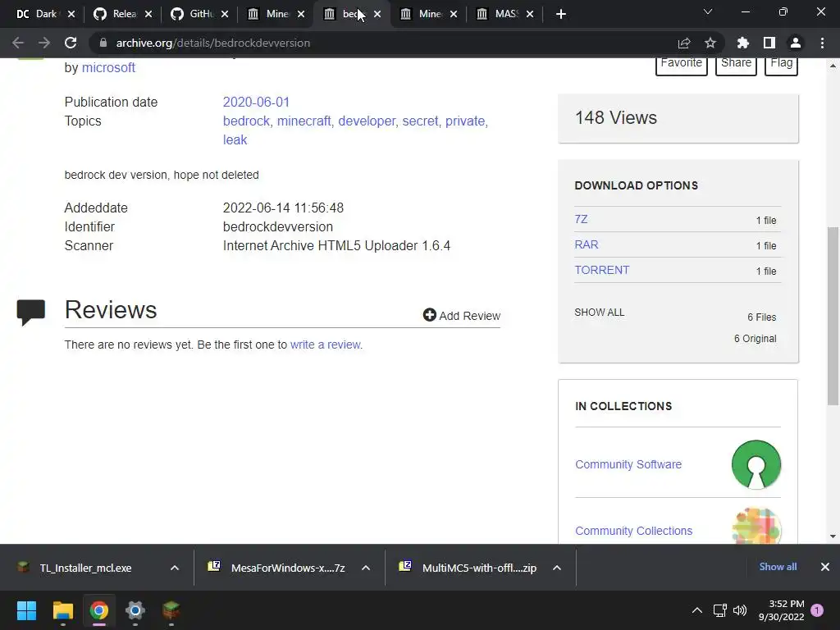The width and height of the screenshot is (840, 630).
Task: Close the MASS tab
Action: [530, 14]
